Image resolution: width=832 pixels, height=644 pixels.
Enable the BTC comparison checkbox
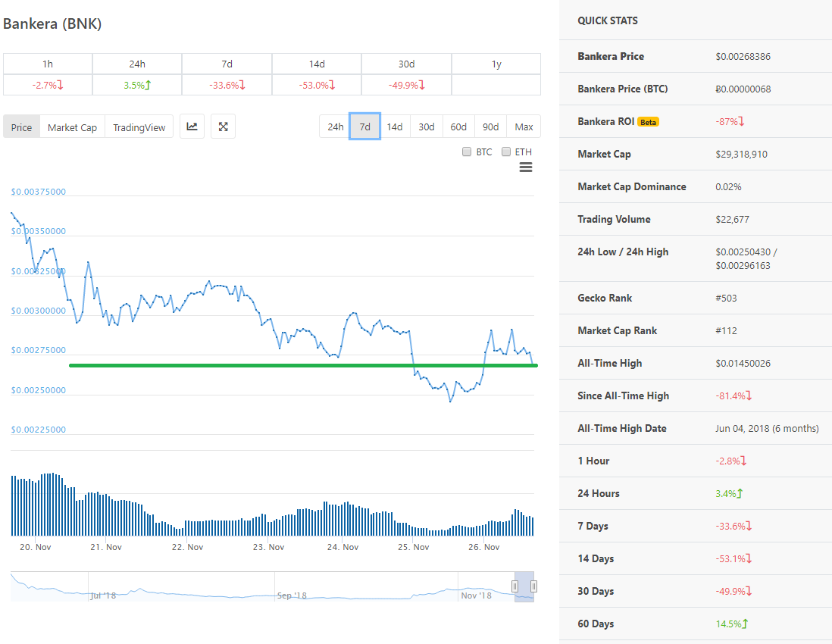[x=467, y=152]
